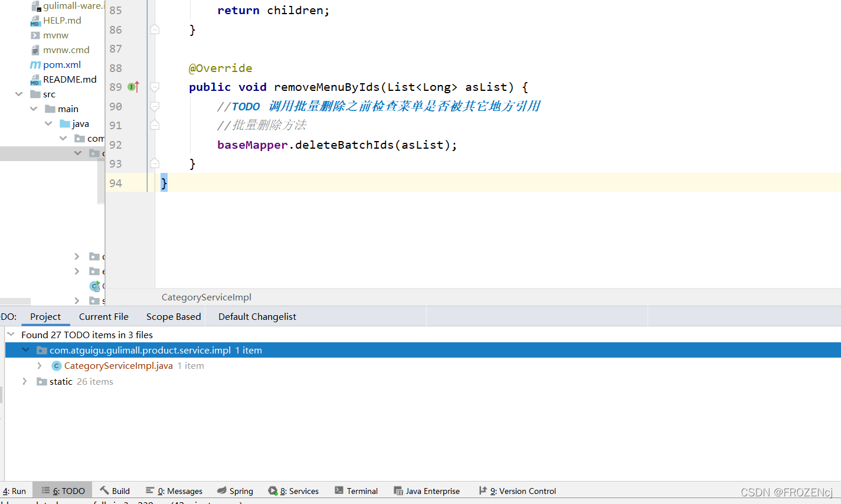This screenshot has height=504, width=841.
Task: Open the 4: Run tool window
Action: [14, 491]
